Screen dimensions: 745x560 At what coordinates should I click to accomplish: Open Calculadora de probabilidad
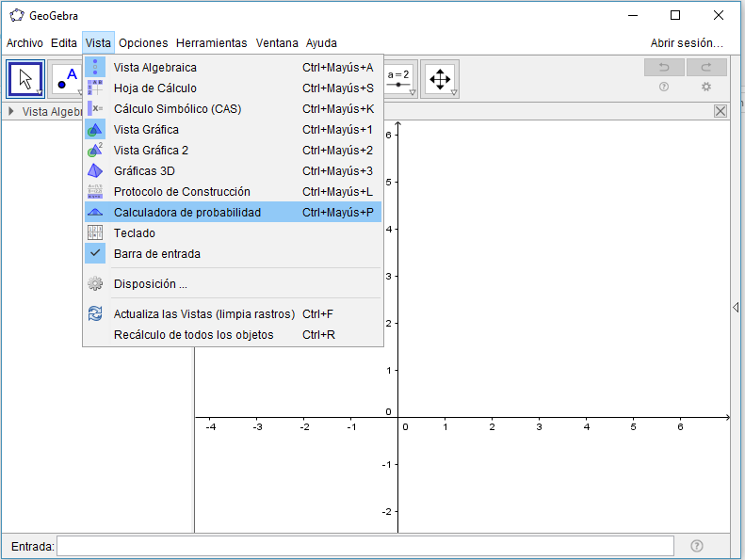tap(186, 212)
